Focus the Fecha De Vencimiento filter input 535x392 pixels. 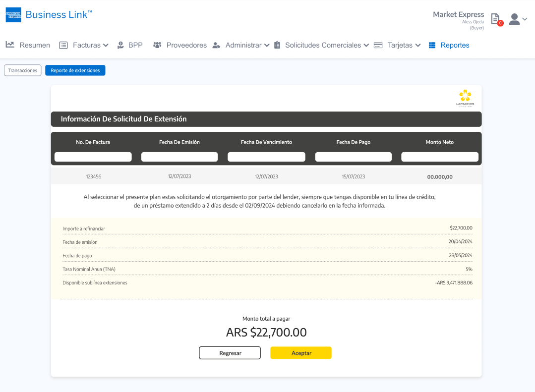pyautogui.click(x=266, y=157)
